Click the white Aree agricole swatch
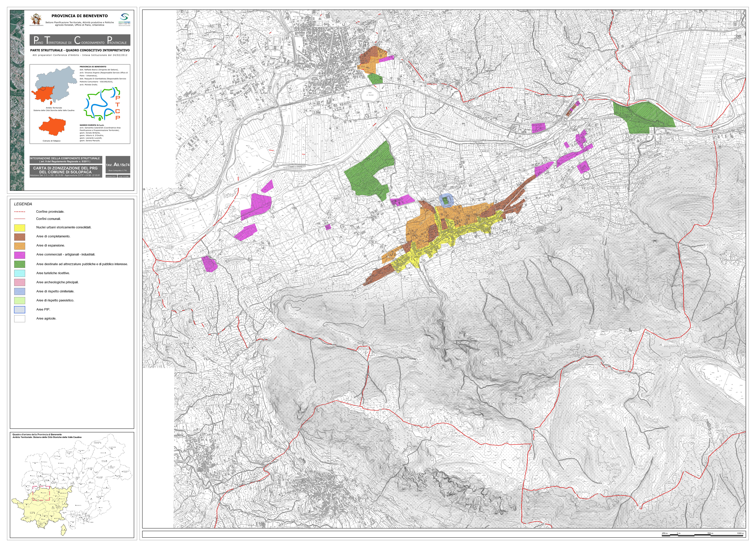The height and width of the screenshot is (547, 756). point(20,319)
